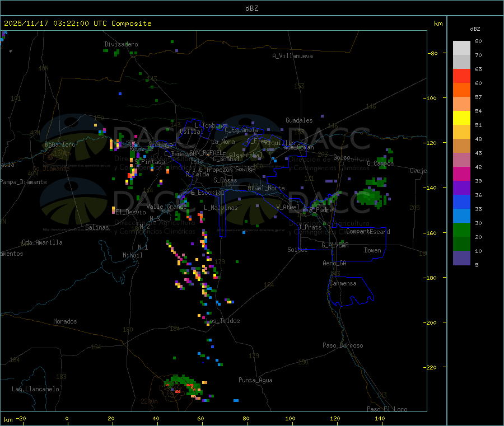Viewport: 504px width, 426px height.
Task: Click the G_Campos map label
Action: pos(380,163)
